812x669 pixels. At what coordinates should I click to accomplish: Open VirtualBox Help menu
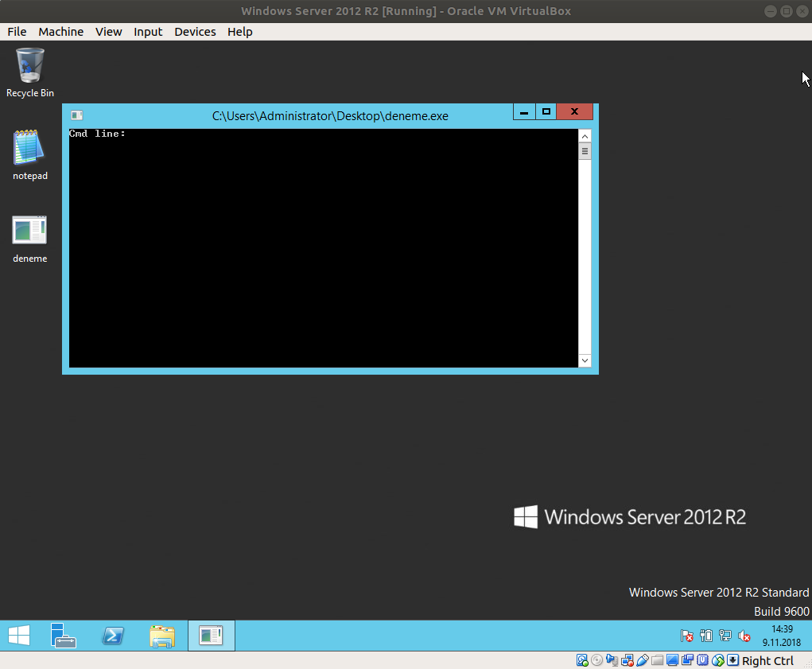coord(239,32)
